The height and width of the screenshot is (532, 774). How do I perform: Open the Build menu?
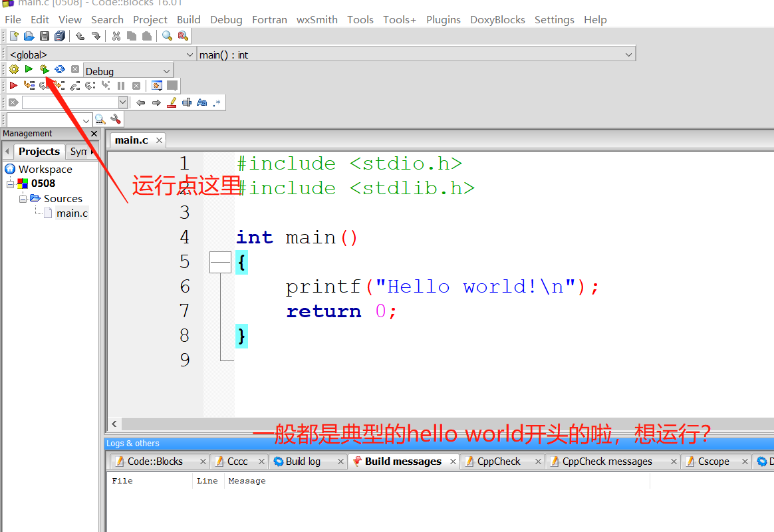[x=189, y=20]
